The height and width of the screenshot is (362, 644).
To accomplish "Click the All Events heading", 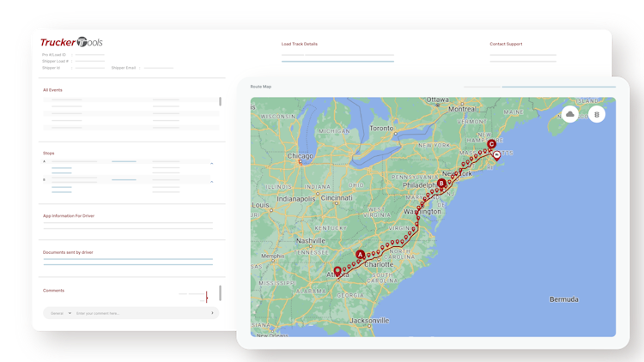I will 52,90.
